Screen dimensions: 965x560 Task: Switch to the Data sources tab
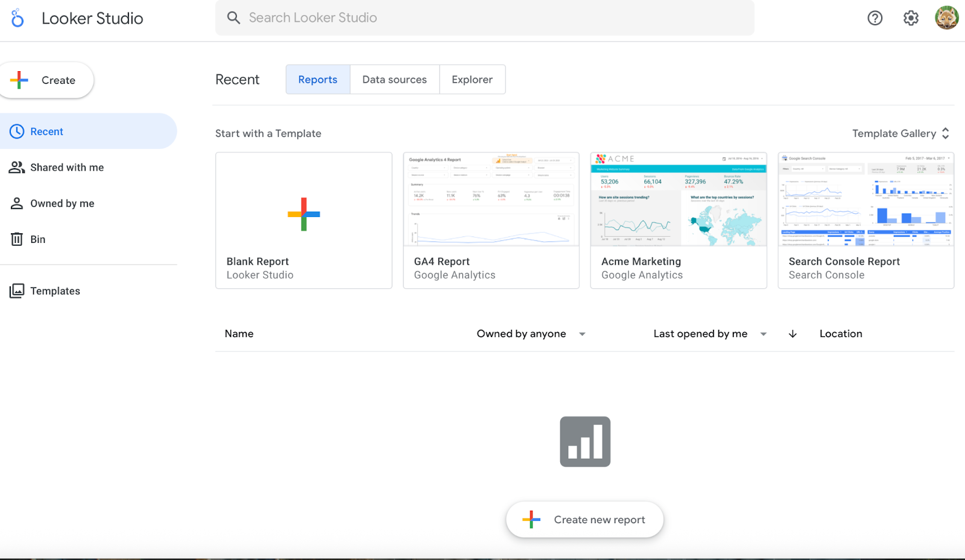(394, 80)
